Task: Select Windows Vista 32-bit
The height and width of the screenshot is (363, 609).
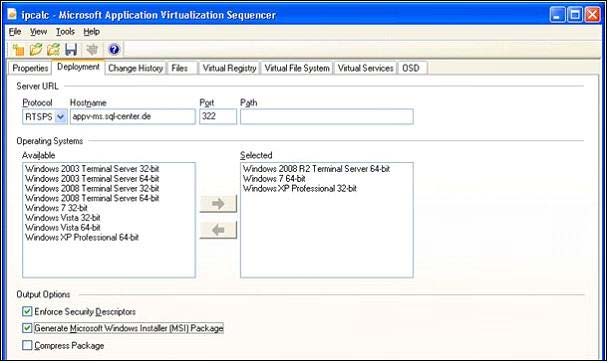Action: point(63,218)
